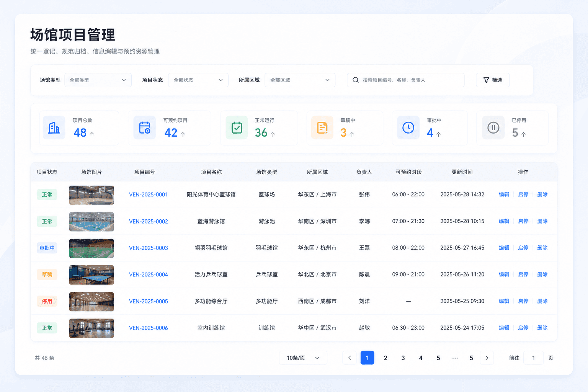Click the search input for 项目编号
The width and height of the screenshot is (588, 392).
406,80
